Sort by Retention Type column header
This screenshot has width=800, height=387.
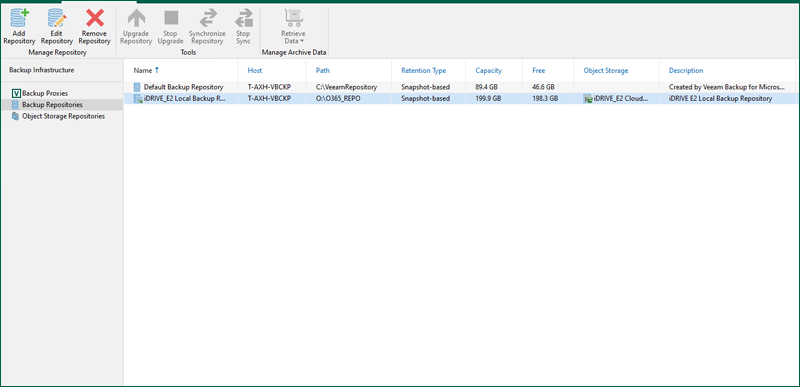click(x=423, y=70)
